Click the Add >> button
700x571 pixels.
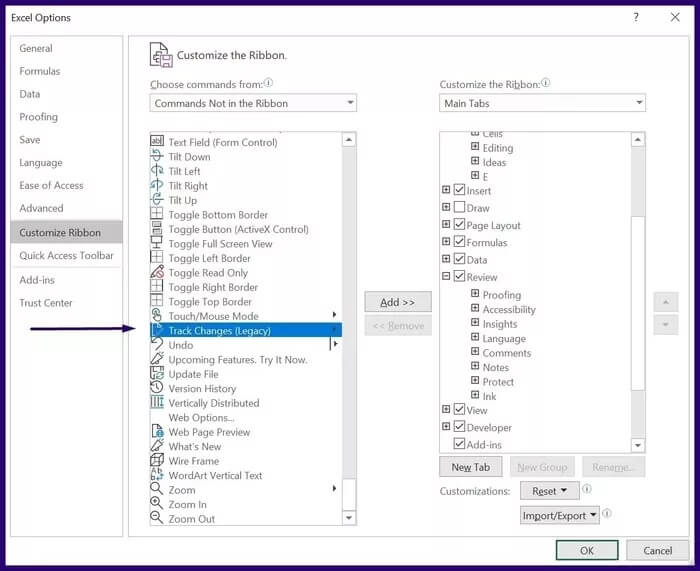[398, 302]
